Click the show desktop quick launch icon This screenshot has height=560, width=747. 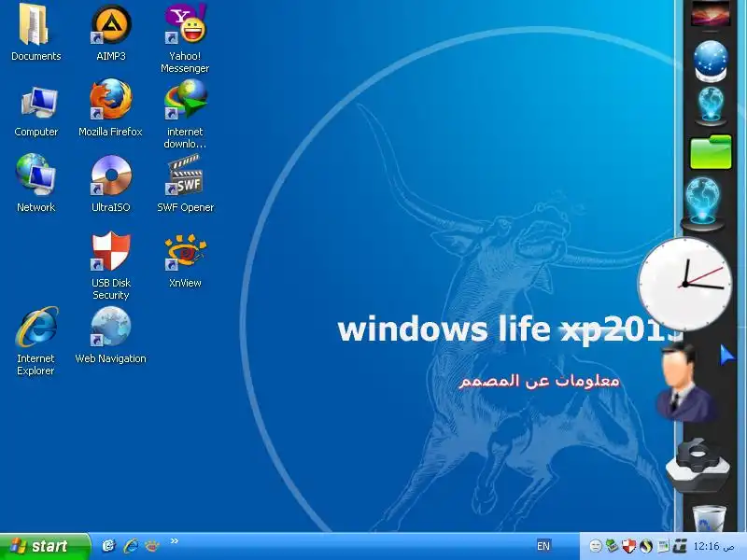(x=109, y=546)
